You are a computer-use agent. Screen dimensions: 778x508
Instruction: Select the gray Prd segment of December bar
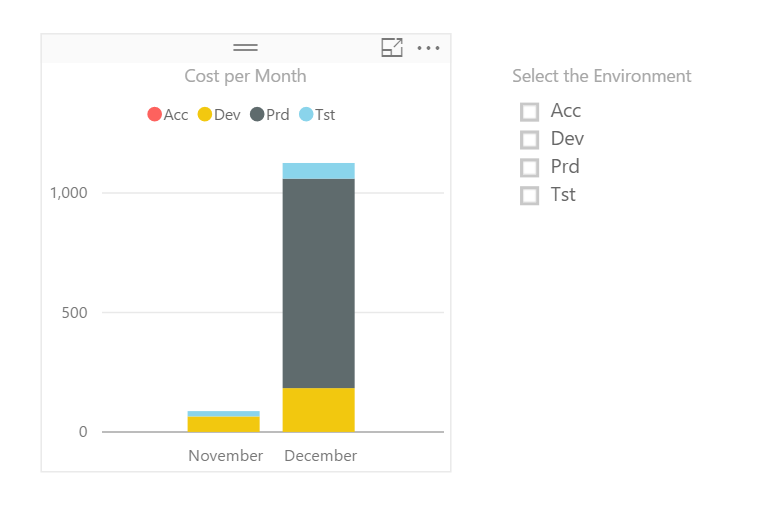pyautogui.click(x=319, y=283)
